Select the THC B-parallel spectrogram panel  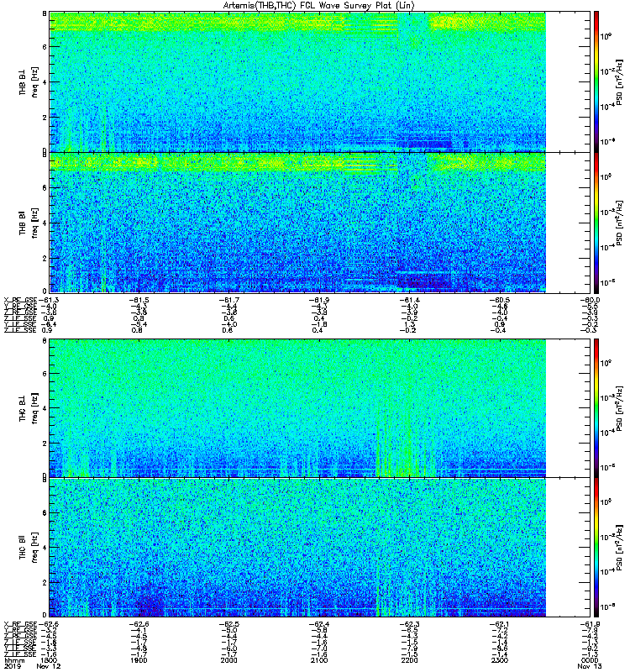pos(320,548)
